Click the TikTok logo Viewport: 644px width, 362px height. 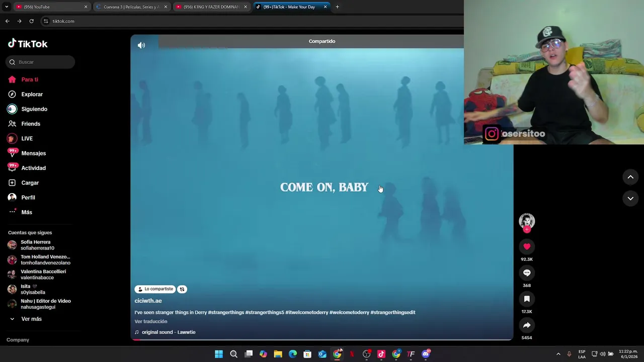click(28, 44)
